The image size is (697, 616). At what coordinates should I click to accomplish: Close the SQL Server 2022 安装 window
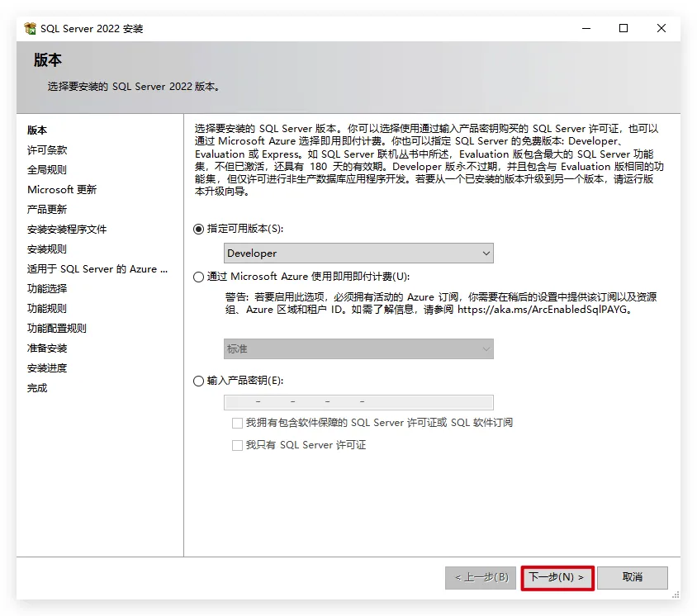(661, 28)
